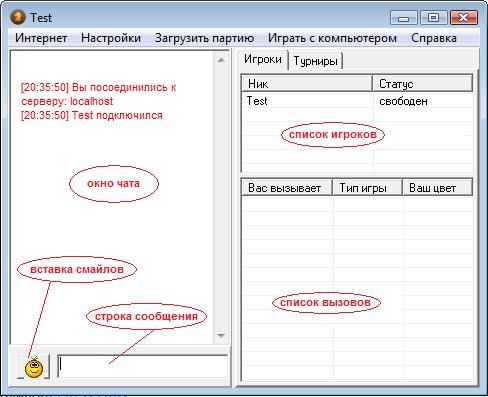Click the message input field
488x397 pixels.
coord(143,366)
